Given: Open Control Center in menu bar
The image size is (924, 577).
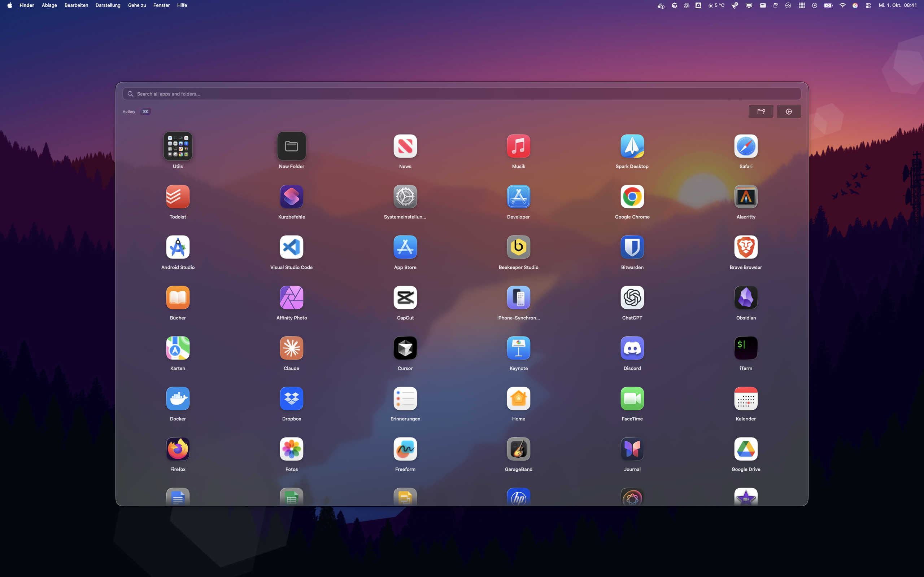Looking at the screenshot, I should [868, 5].
